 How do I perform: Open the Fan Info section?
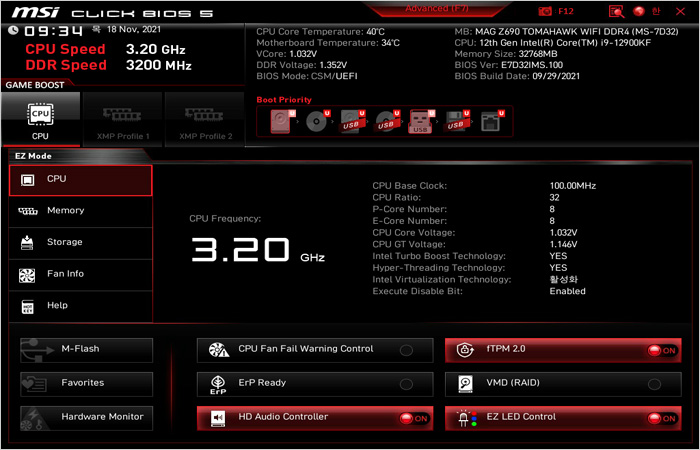(x=80, y=275)
